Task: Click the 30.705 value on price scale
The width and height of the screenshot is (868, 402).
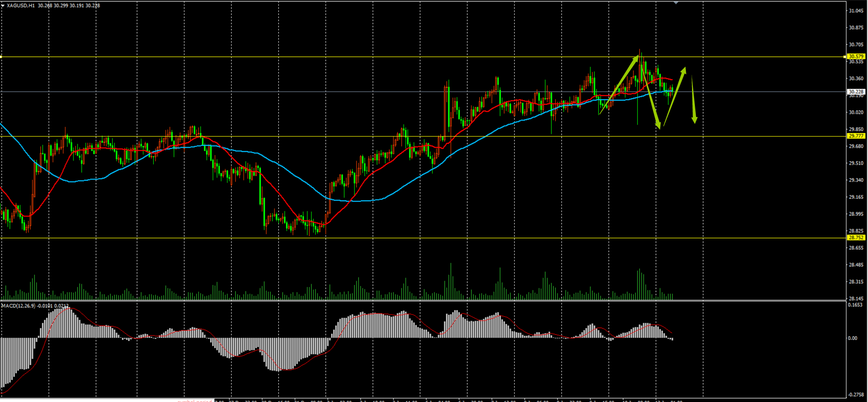Action: click(x=856, y=45)
